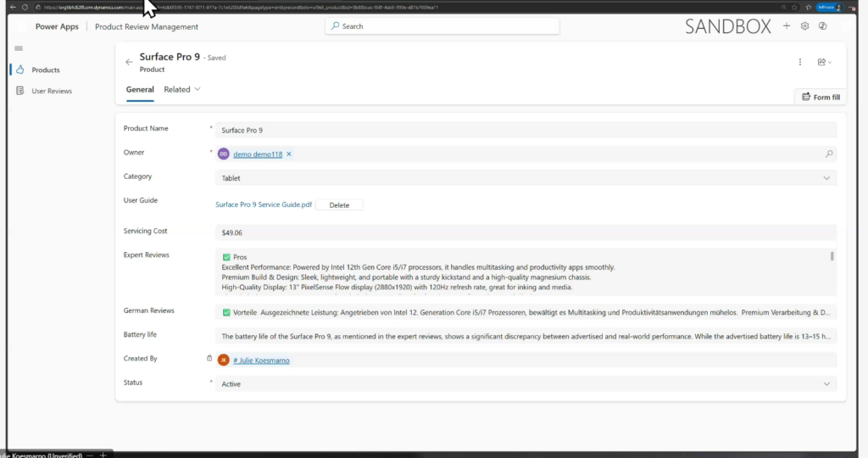Toggle the hamburger site map menu
868x458 pixels.
coord(19,48)
